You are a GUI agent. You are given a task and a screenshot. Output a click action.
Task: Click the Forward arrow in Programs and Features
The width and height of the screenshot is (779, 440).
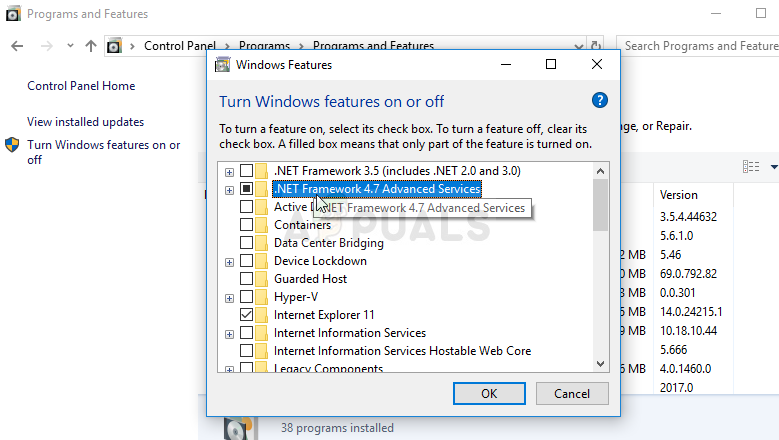click(x=47, y=46)
